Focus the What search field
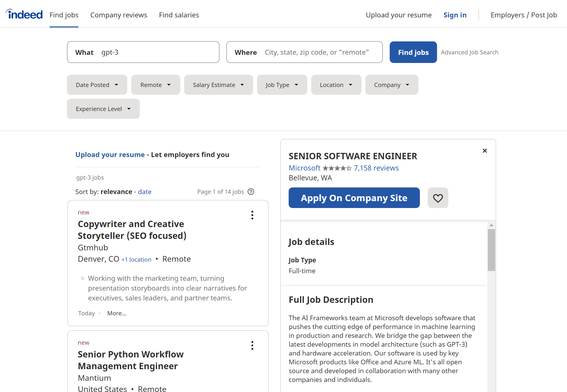This screenshot has height=392, width=567. point(143,52)
